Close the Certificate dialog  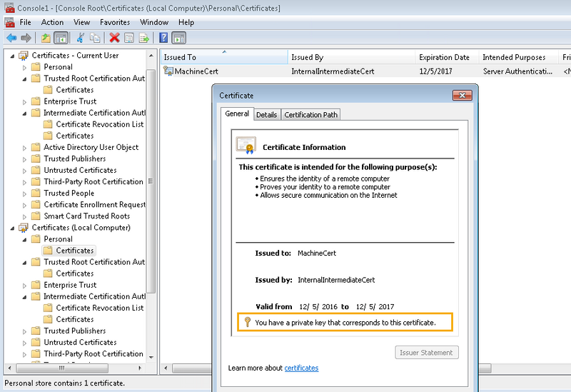click(x=464, y=95)
